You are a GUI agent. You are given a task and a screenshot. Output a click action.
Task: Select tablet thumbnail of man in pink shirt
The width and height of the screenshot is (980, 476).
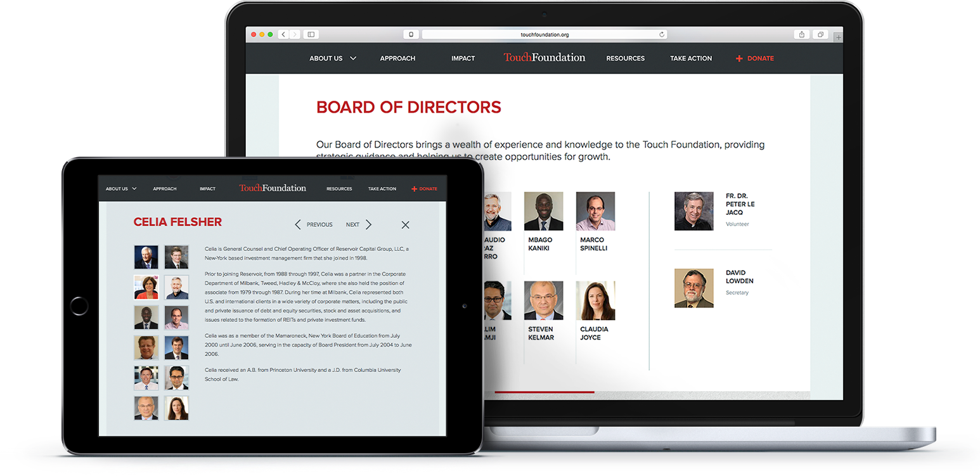(x=177, y=318)
